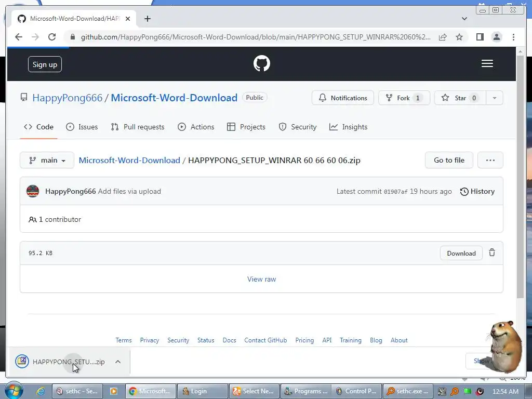Viewport: 532px width, 399px height.
Task: Open HappyPong666 owner link
Action: coord(67,98)
